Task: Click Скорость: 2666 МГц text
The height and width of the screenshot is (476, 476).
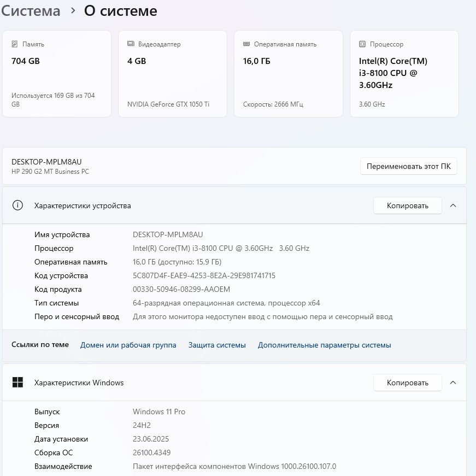Action: coord(273,104)
